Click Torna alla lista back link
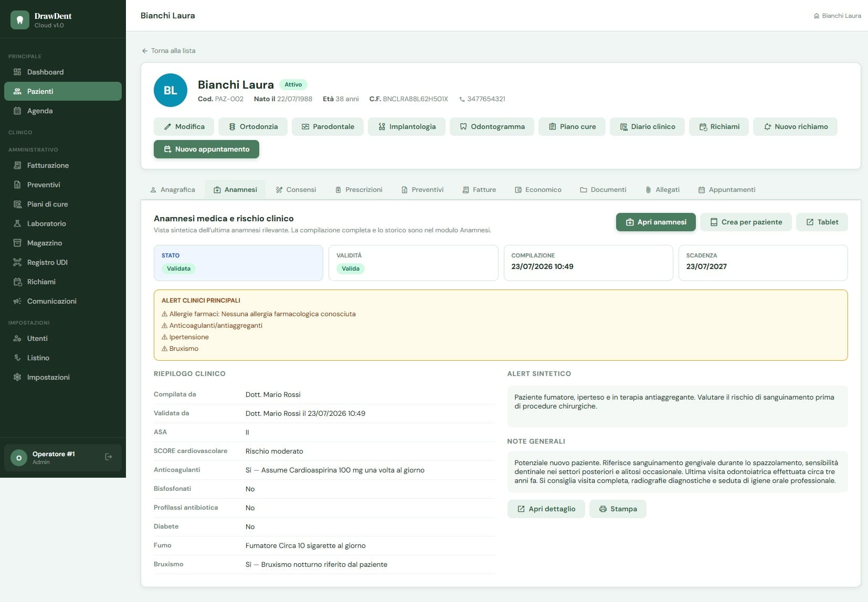This screenshot has width=868, height=602. [168, 51]
